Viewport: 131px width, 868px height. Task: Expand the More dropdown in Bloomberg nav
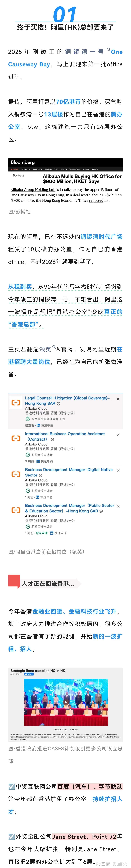coord(94,169)
